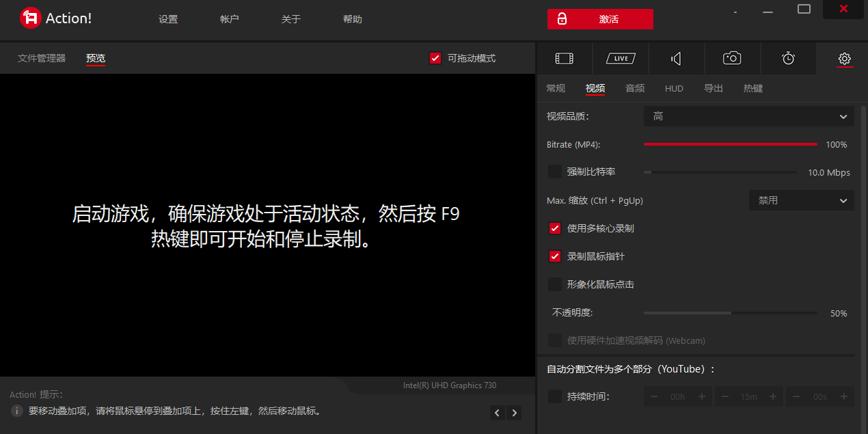Switch to LIVE streaming mode
The width and height of the screenshot is (868, 434).
pyautogui.click(x=620, y=58)
